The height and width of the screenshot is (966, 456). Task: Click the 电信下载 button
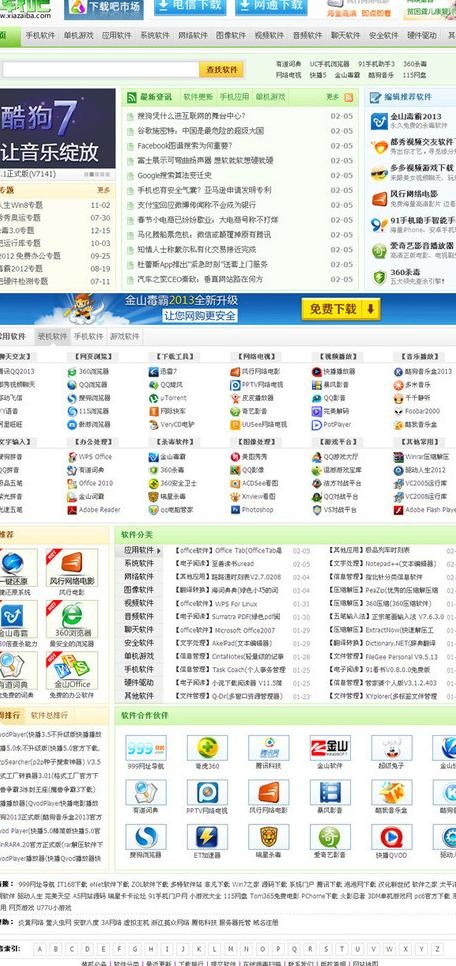point(190,7)
